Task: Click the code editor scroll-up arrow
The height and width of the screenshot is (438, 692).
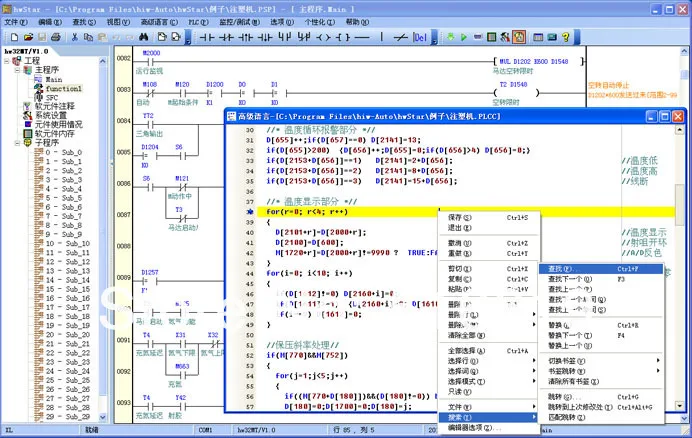Action: click(x=679, y=130)
